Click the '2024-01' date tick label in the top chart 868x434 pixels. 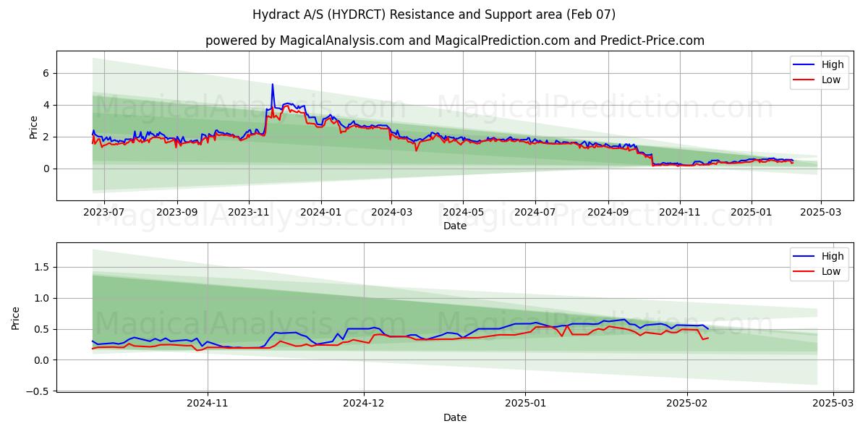tap(320, 213)
